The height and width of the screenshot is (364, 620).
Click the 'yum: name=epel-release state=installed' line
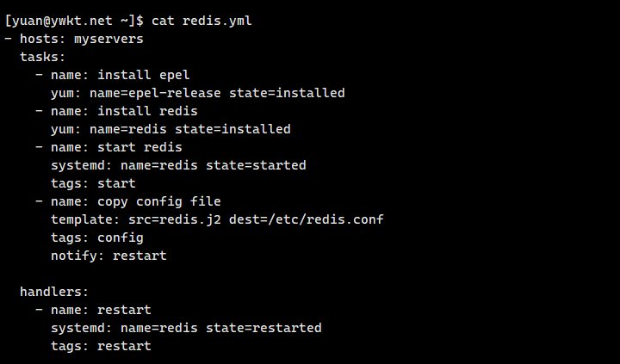pos(198,93)
